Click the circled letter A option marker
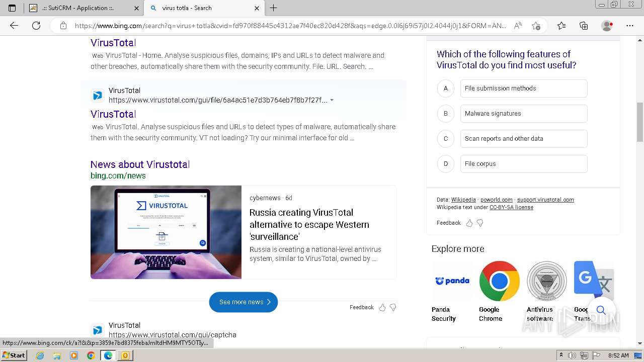The width and height of the screenshot is (644, 362). (x=445, y=88)
